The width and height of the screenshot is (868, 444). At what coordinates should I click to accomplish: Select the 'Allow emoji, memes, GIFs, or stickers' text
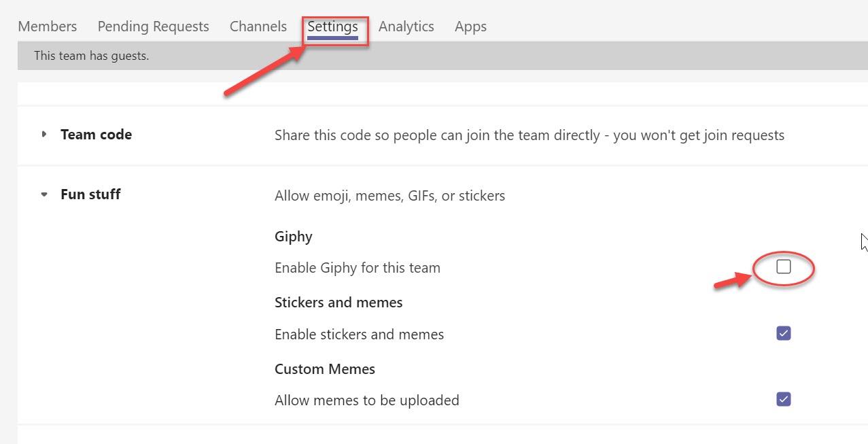click(389, 195)
